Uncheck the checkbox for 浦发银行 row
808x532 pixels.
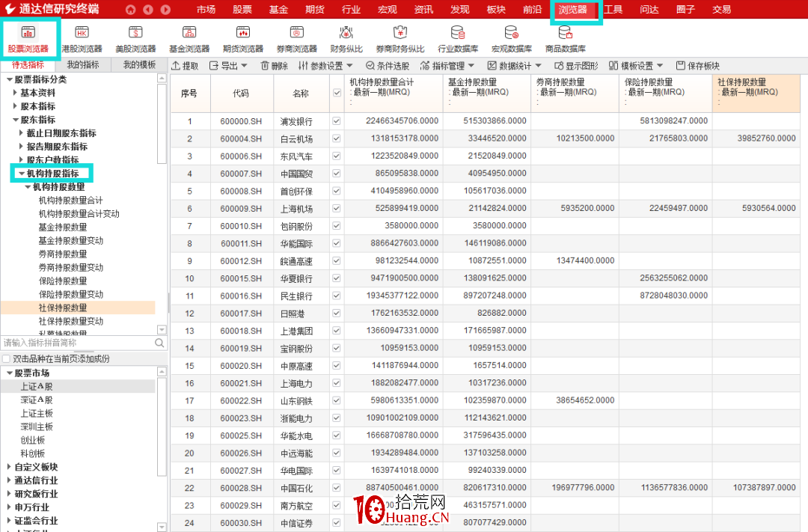[x=337, y=121]
